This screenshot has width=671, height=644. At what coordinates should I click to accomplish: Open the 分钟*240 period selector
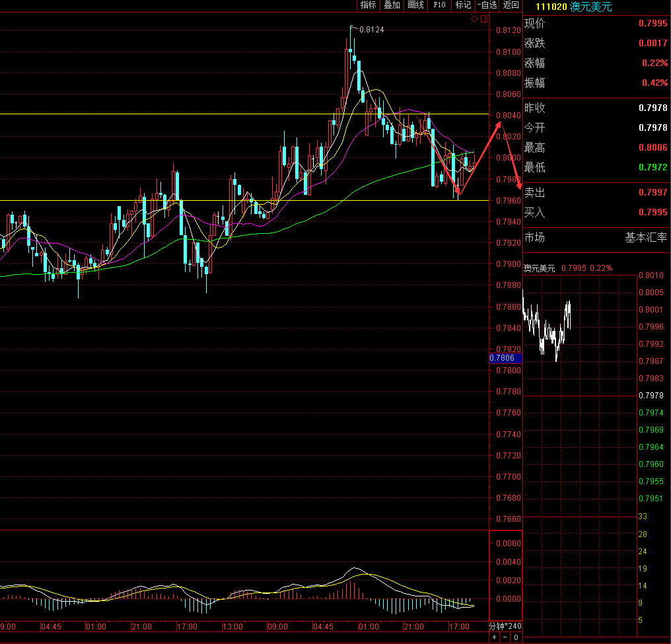click(505, 626)
